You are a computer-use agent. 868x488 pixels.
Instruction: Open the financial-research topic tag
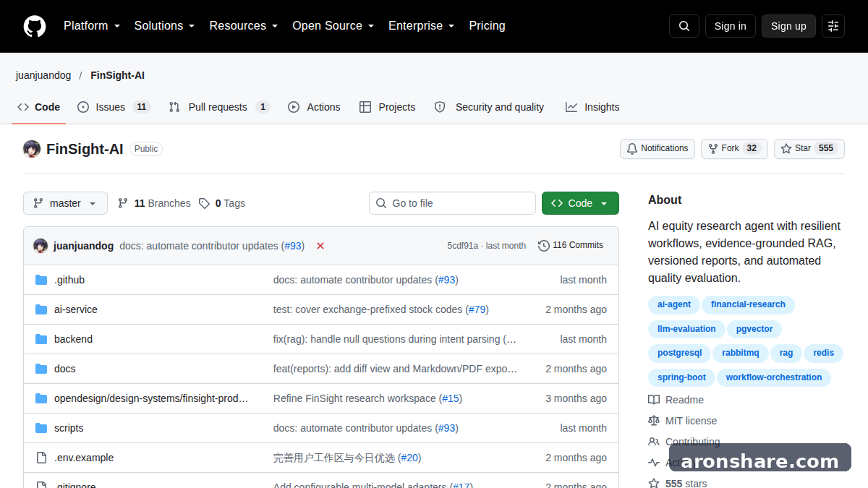coord(748,304)
